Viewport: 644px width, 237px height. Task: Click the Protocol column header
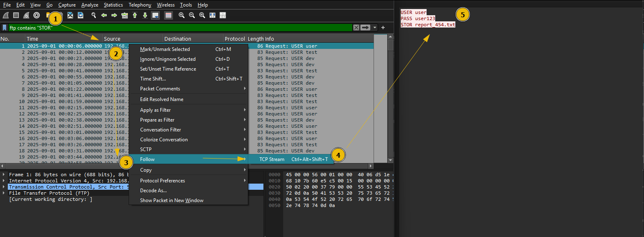235,39
